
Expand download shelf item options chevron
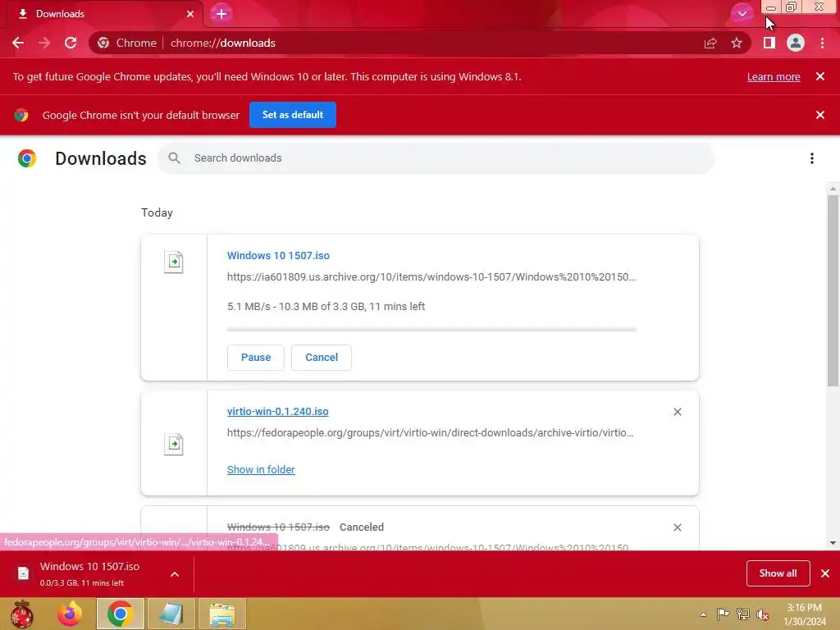pyautogui.click(x=175, y=574)
